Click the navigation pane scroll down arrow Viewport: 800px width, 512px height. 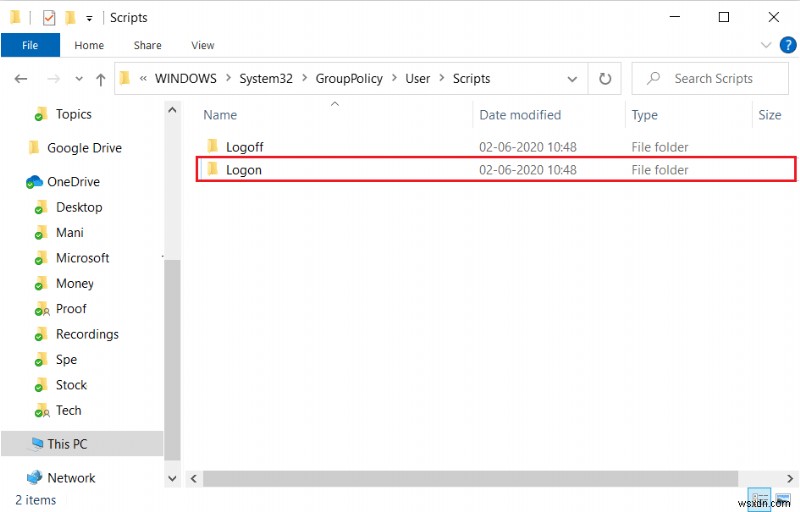(x=172, y=478)
